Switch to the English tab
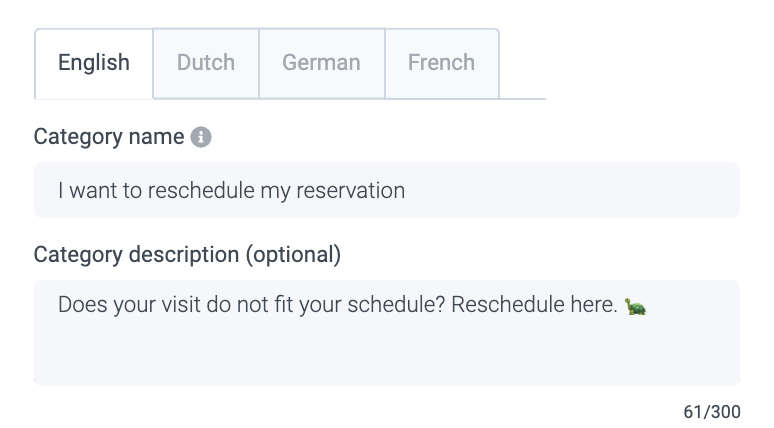 [94, 63]
